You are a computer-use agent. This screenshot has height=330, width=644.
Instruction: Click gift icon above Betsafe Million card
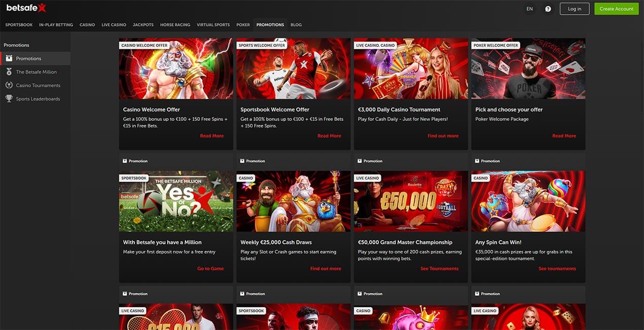[x=125, y=161]
